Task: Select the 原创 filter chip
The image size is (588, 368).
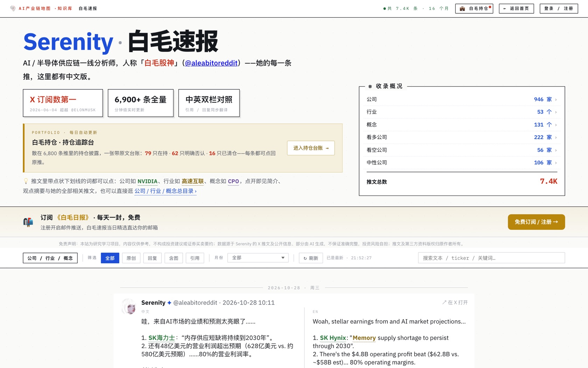Action: [131, 258]
